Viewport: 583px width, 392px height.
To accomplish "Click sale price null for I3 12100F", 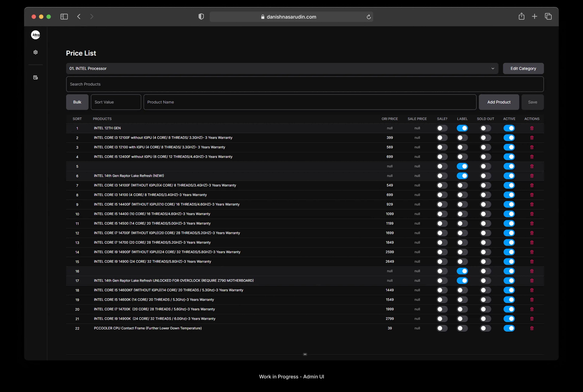I will point(417,138).
